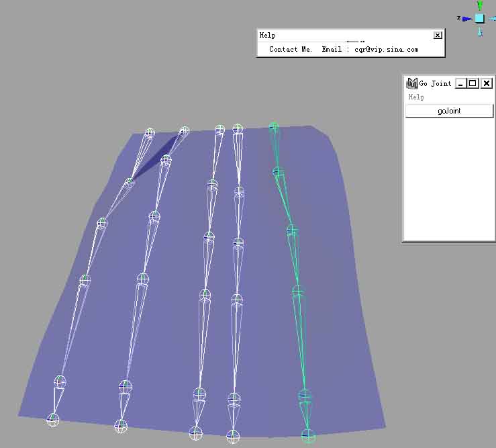Select the bottom joint of the leftmost white chain

pos(53,419)
